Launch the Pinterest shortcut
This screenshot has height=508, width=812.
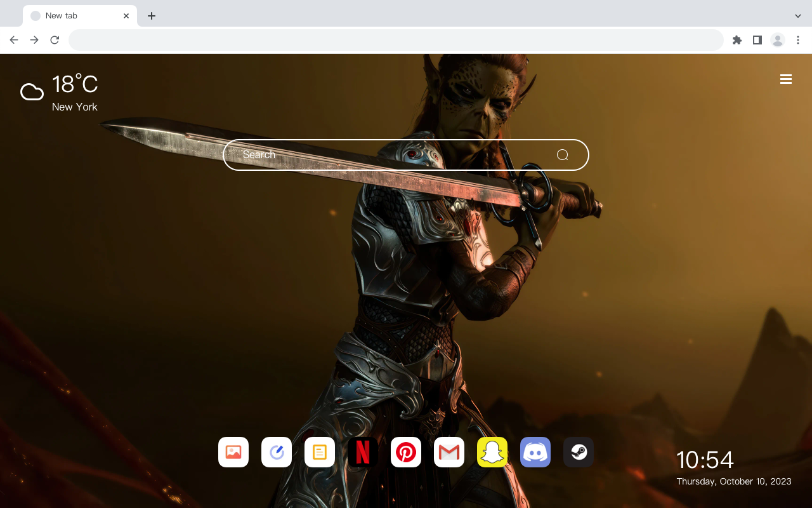tap(406, 452)
